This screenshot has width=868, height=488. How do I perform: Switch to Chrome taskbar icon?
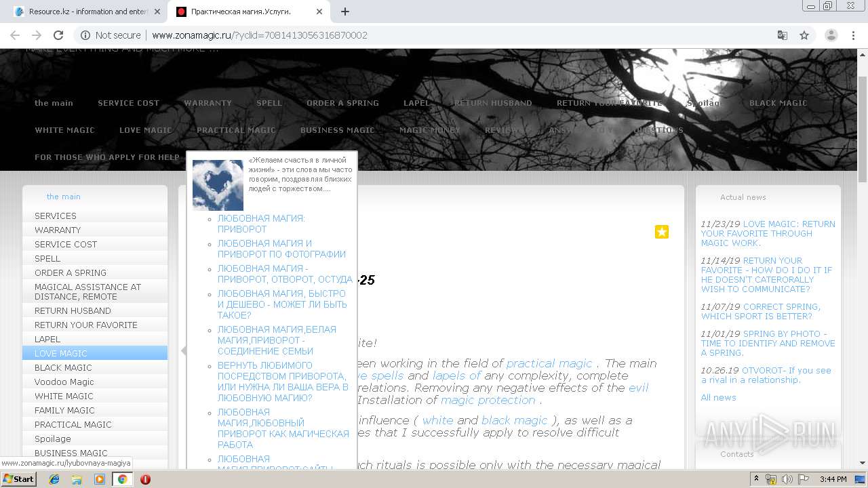click(122, 479)
